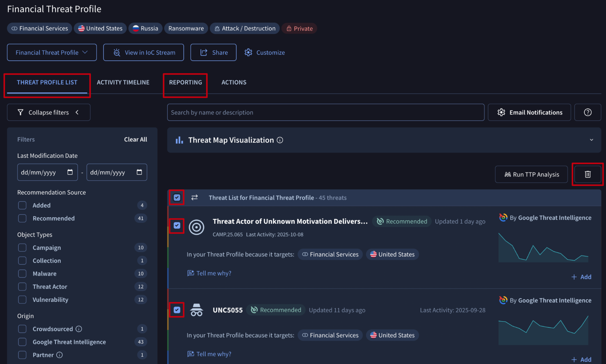Open the Financial Threat Profile dropdown
The width and height of the screenshot is (606, 364).
(x=52, y=52)
